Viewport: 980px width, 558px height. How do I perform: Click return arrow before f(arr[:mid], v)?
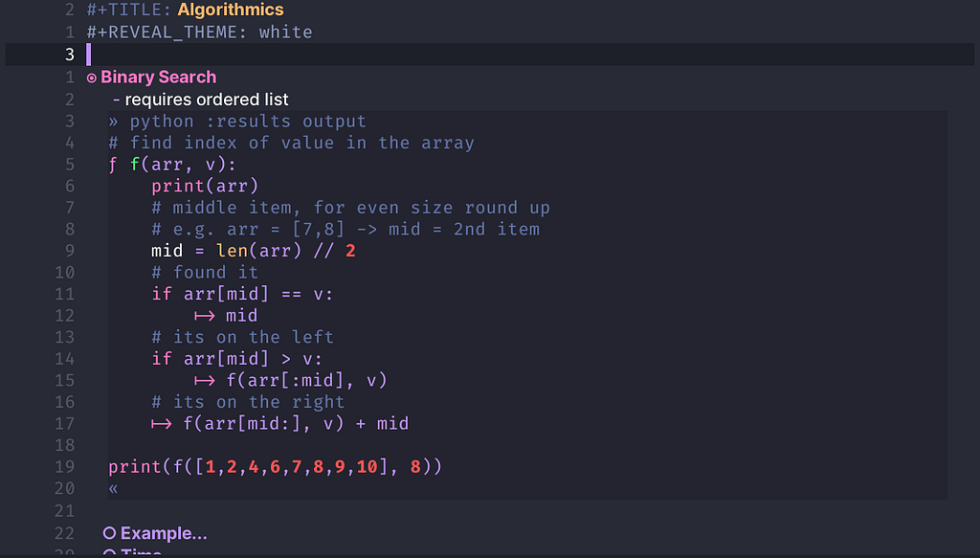[204, 380]
